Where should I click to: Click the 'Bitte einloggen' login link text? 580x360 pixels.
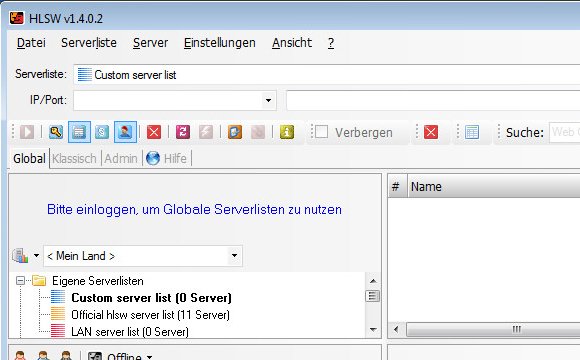(194, 209)
